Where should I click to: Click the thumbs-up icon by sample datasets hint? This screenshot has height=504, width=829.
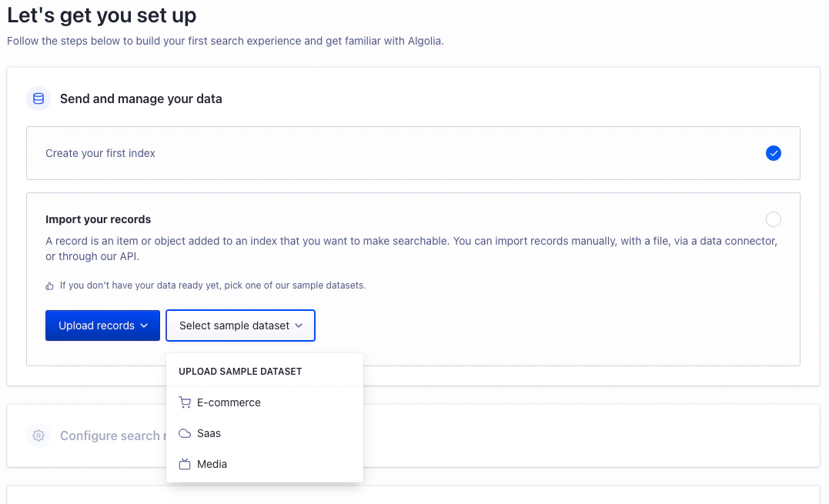pyautogui.click(x=50, y=285)
